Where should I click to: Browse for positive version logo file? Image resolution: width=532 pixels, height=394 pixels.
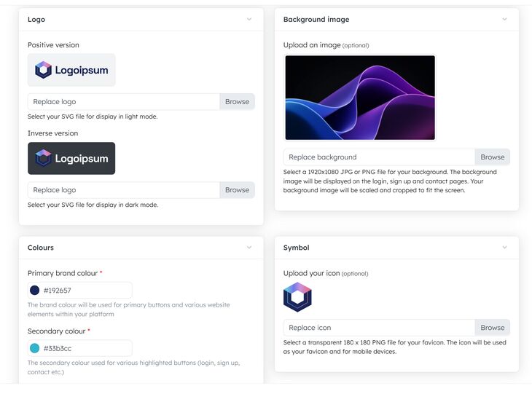point(237,102)
